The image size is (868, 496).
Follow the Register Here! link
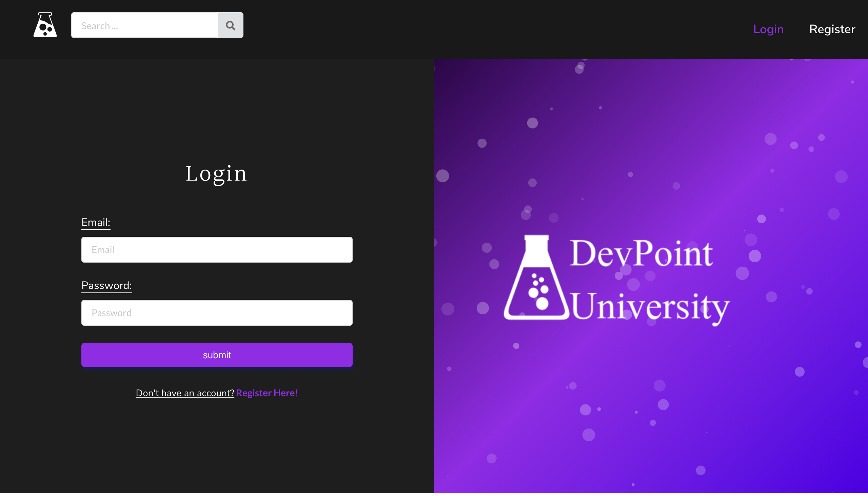(x=267, y=393)
